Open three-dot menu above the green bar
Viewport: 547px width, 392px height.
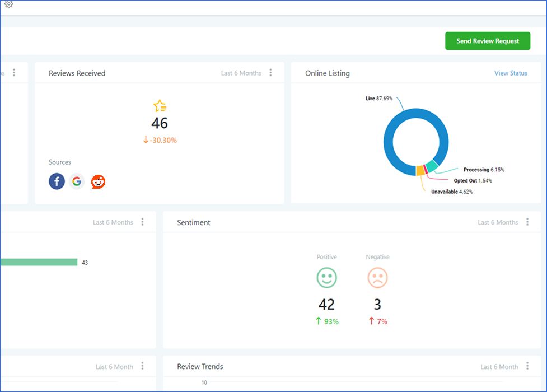coord(142,222)
